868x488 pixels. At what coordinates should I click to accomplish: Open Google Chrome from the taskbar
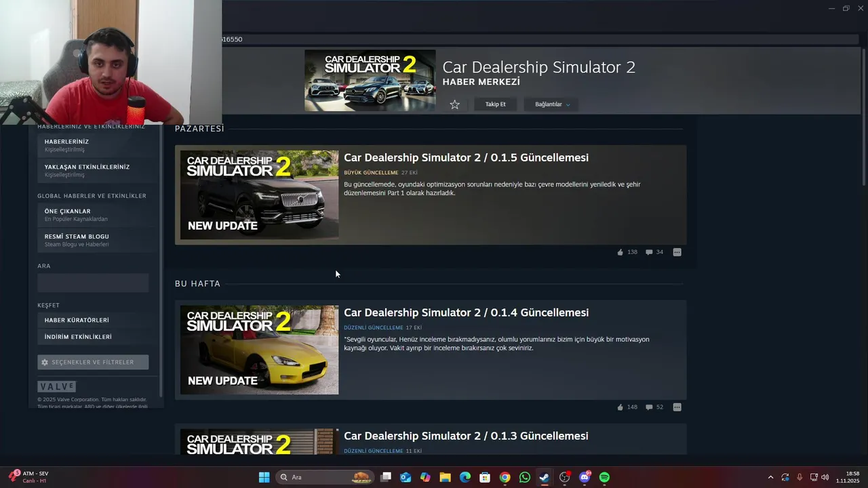505,477
